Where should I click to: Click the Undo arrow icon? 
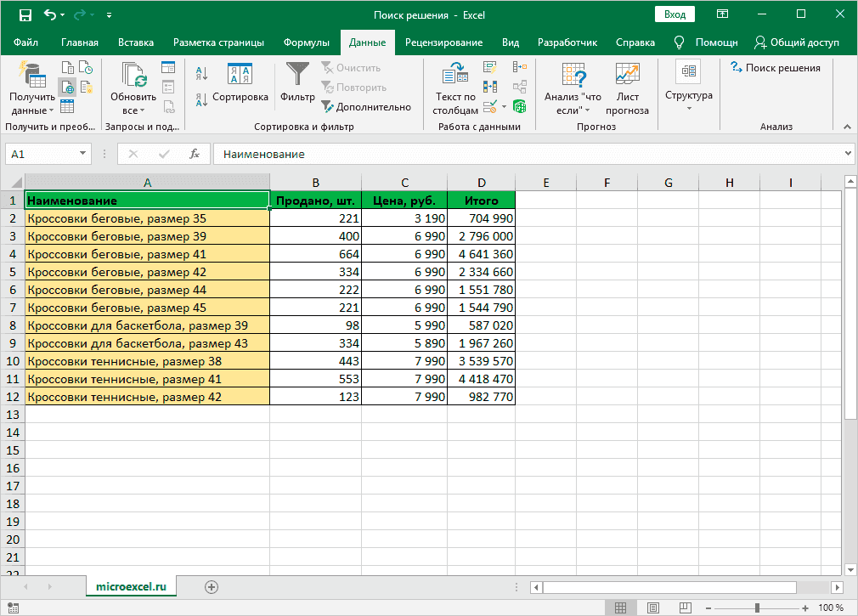point(50,15)
